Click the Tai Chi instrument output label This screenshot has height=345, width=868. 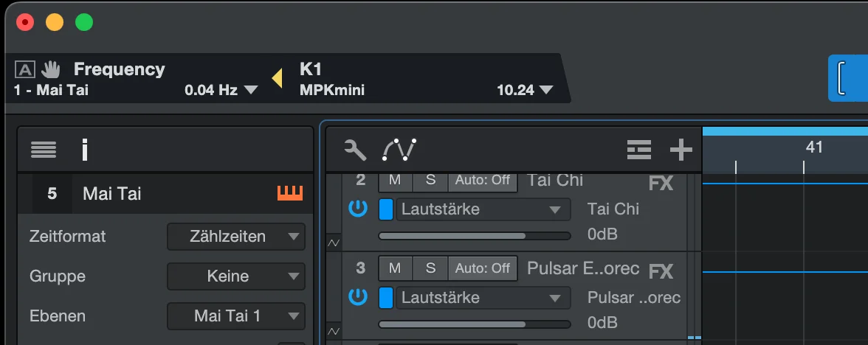[613, 209]
